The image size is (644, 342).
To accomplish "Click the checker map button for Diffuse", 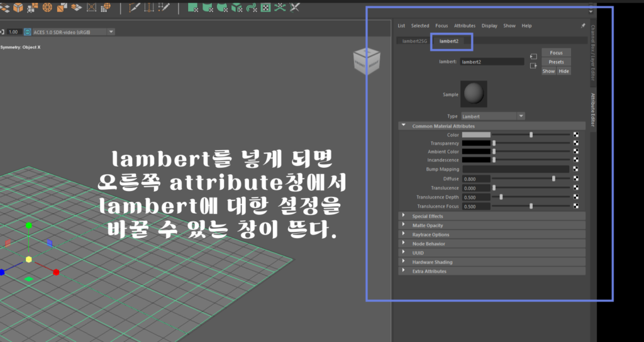I will 576,179.
